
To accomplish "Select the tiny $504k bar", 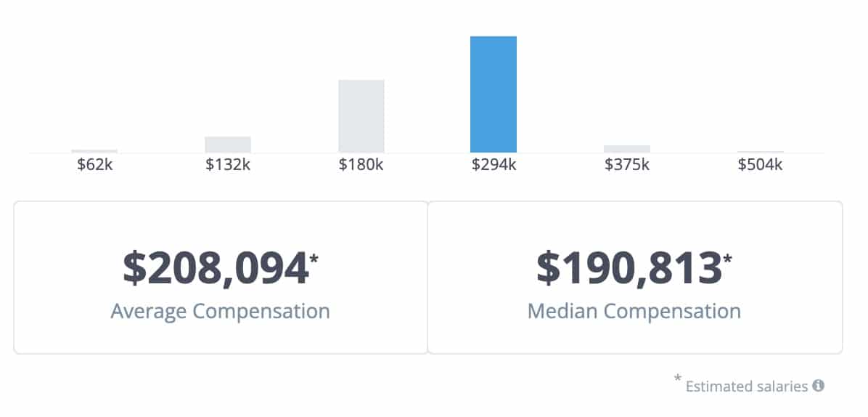I will click(x=761, y=152).
